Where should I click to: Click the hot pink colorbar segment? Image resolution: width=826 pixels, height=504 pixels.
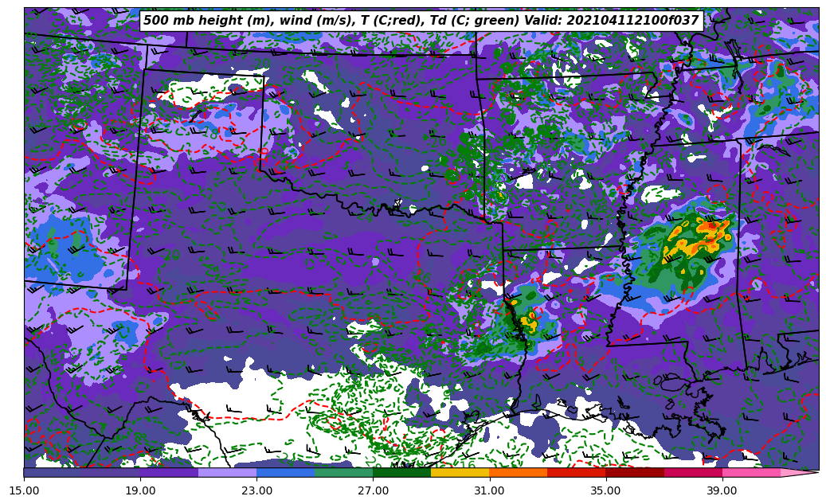click(x=751, y=472)
